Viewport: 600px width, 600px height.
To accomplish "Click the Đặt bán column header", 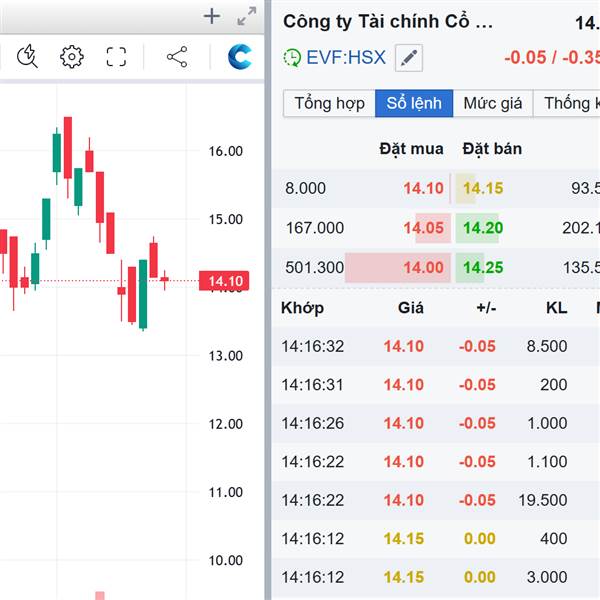I will pyautogui.click(x=492, y=149).
